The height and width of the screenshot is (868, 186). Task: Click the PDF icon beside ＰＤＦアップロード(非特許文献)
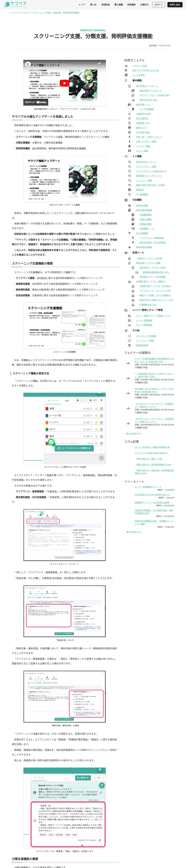click(133, 95)
